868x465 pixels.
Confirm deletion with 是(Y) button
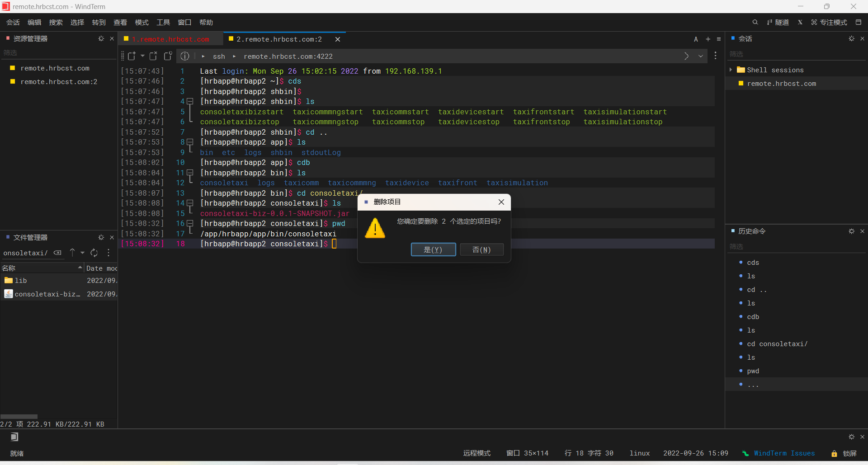[433, 250]
